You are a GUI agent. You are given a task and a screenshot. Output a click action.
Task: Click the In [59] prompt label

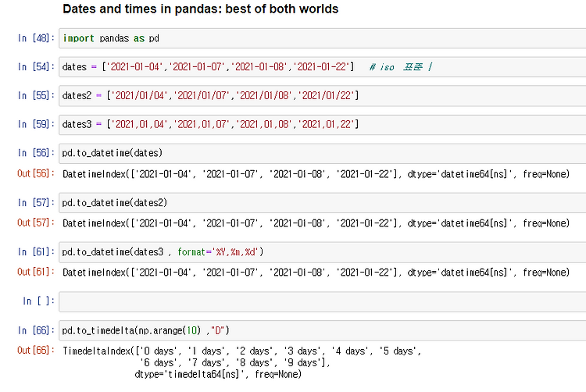pyautogui.click(x=36, y=124)
